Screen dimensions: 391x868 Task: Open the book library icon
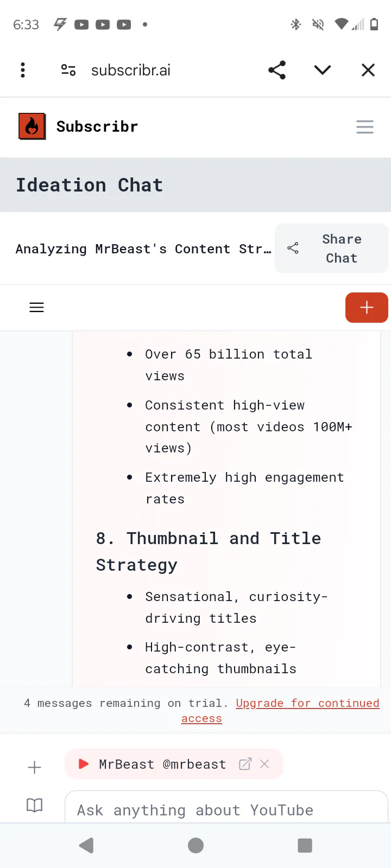coord(34,805)
